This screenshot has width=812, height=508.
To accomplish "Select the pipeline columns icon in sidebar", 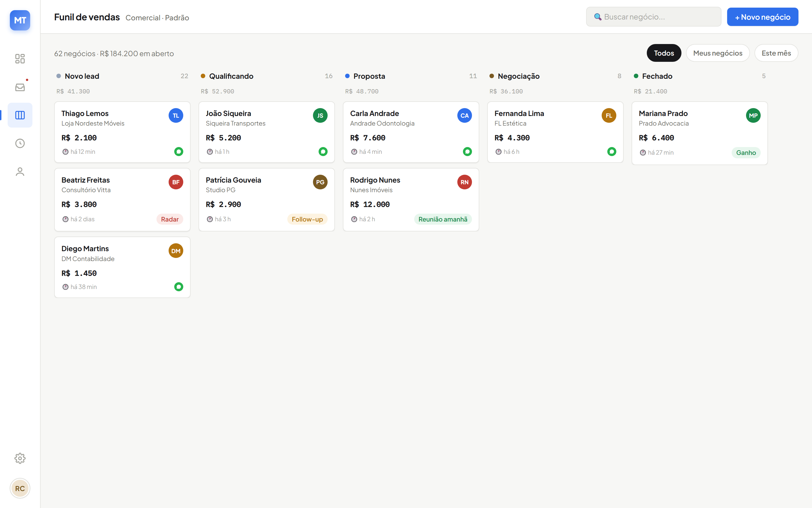I will tap(20, 115).
